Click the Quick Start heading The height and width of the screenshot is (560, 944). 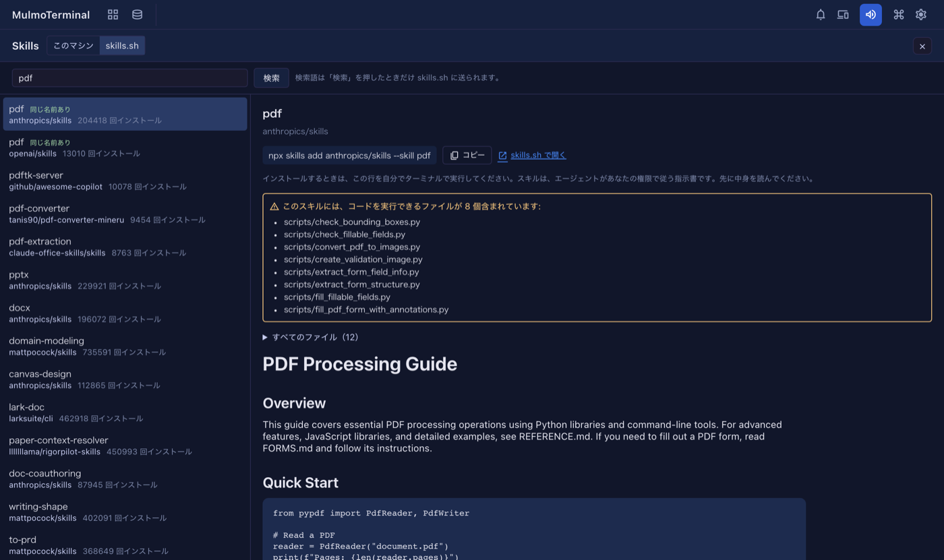point(301,483)
